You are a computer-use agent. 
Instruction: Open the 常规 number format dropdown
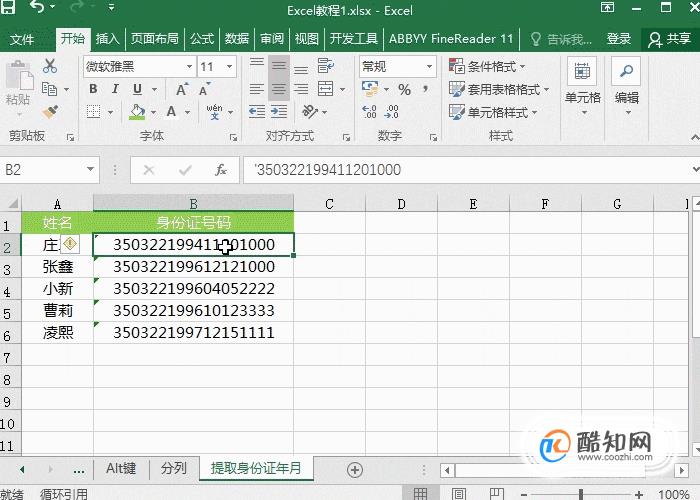pyautogui.click(x=429, y=67)
